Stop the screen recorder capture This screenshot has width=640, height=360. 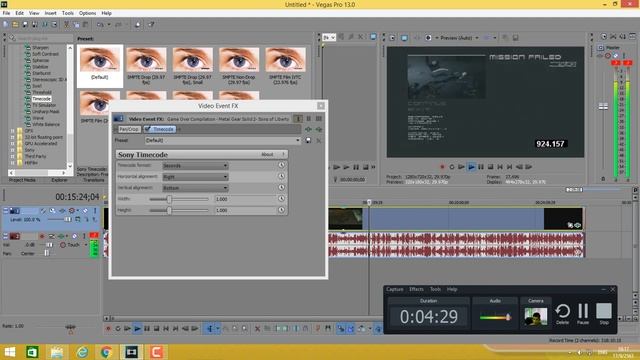604,314
